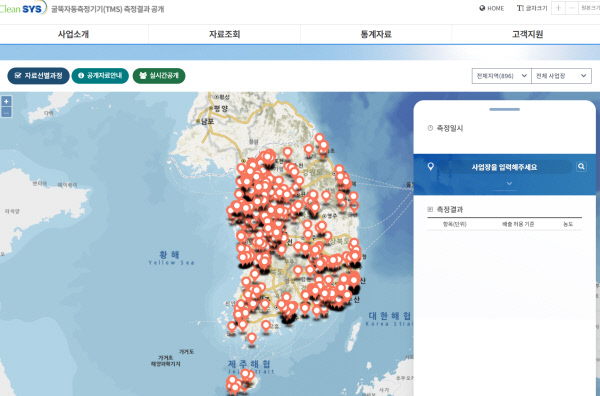Click the 글자크기 text-size icon
The width and height of the screenshot is (600, 396).
(520, 8)
